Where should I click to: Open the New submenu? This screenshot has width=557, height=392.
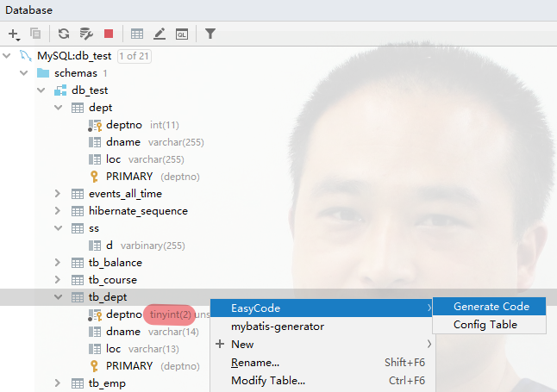(322, 344)
